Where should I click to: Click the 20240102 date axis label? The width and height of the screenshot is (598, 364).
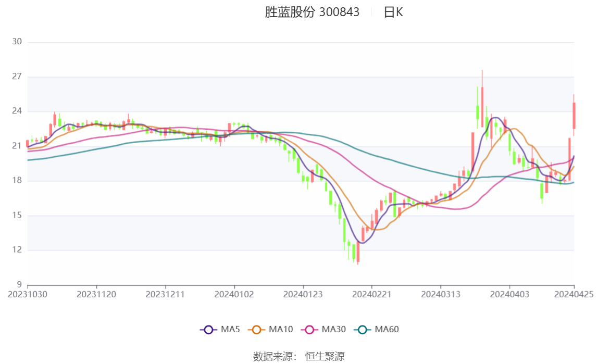tap(234, 294)
